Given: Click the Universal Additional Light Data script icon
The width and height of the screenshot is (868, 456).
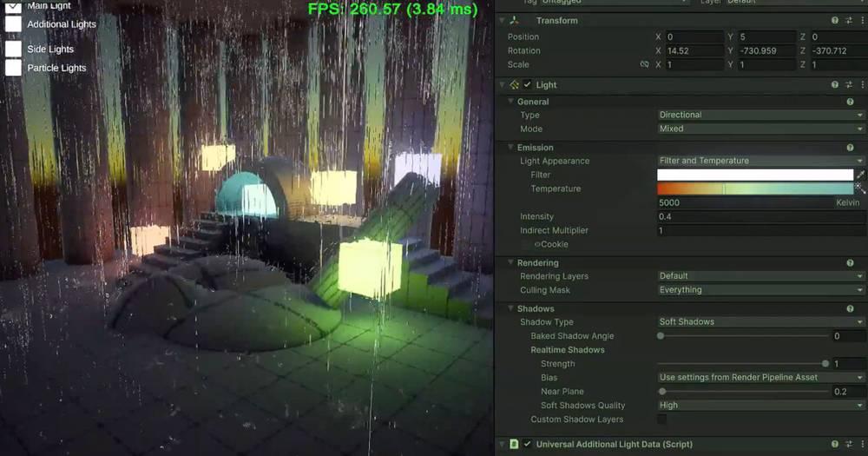Looking at the screenshot, I should (x=514, y=445).
